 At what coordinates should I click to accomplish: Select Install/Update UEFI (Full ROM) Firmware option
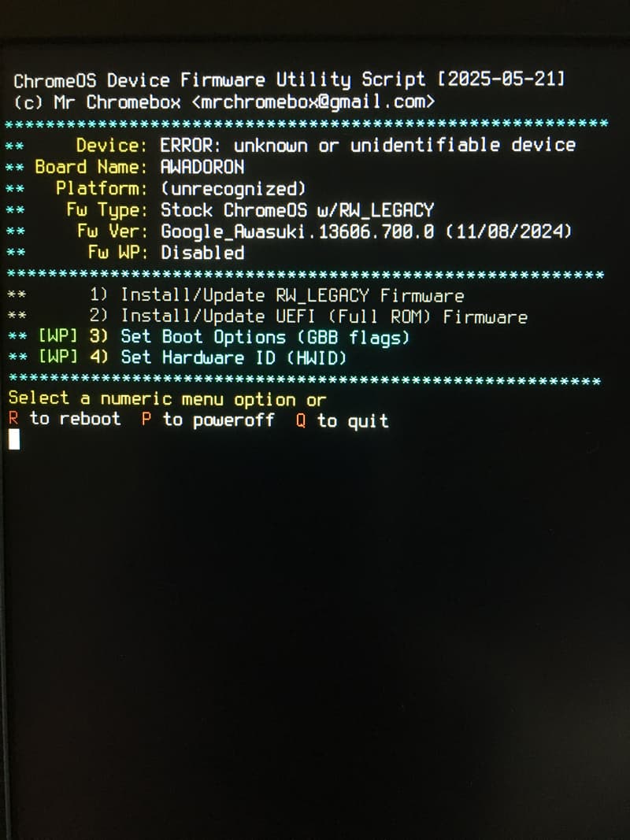click(308, 316)
